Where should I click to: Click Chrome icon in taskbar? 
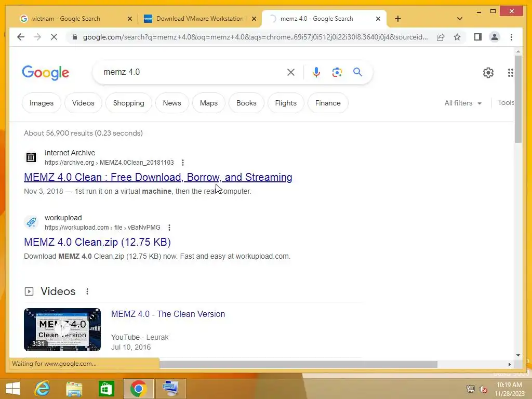[x=138, y=389]
